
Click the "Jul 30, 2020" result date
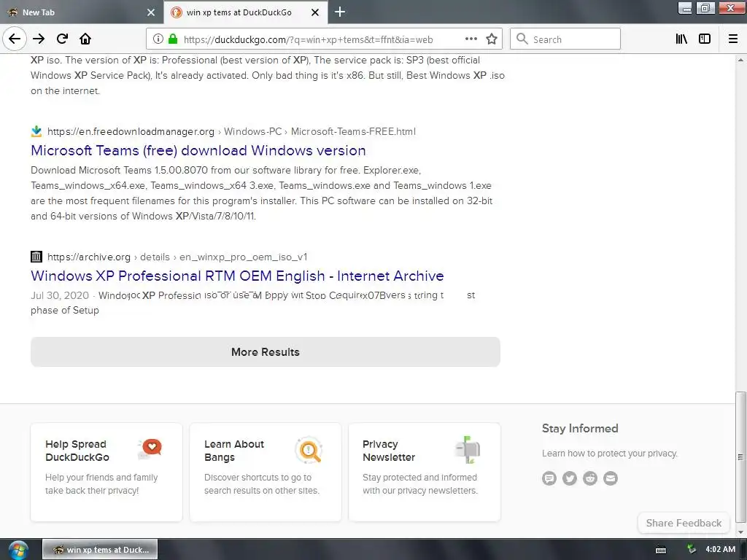coord(60,295)
